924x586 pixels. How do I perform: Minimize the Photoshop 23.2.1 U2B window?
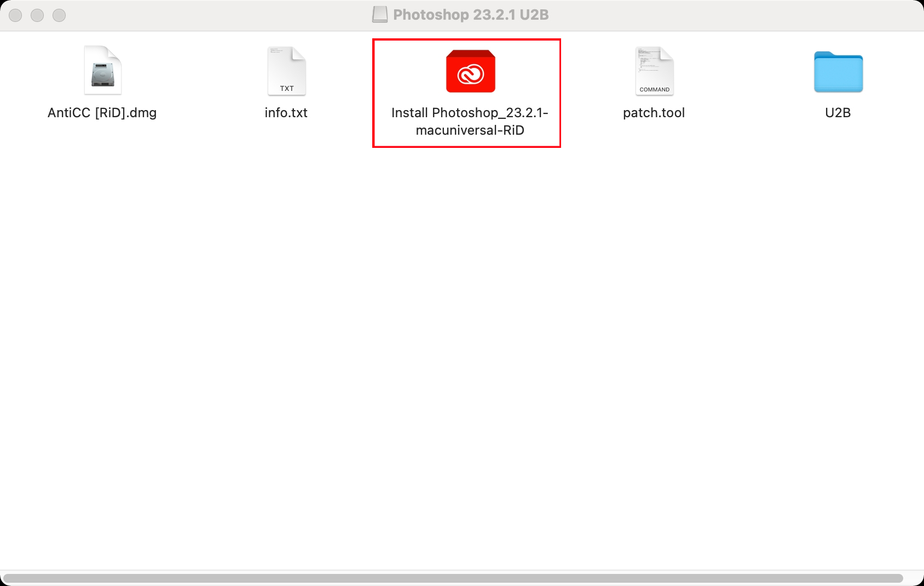click(x=37, y=15)
